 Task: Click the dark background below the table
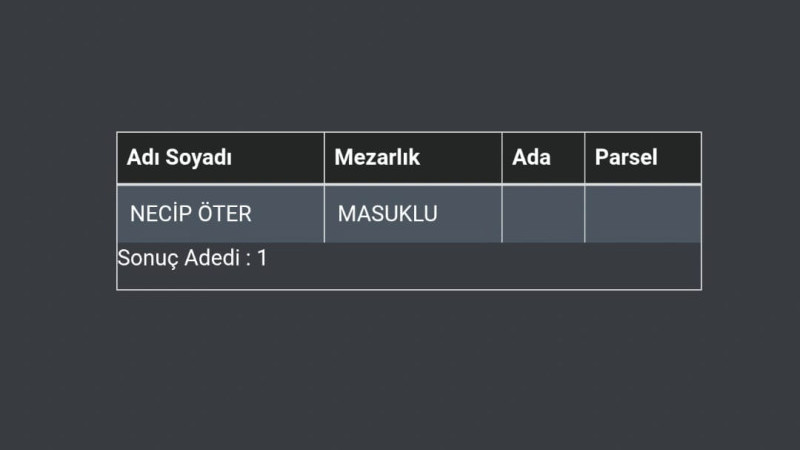[400, 370]
